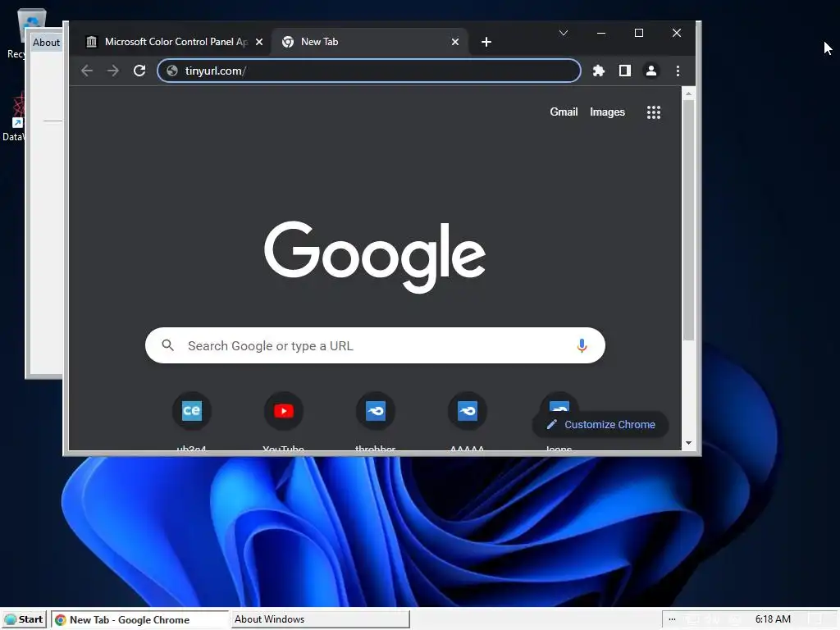The width and height of the screenshot is (840, 630).
Task: Toggle the Chrome side panel icon
Action: (624, 71)
